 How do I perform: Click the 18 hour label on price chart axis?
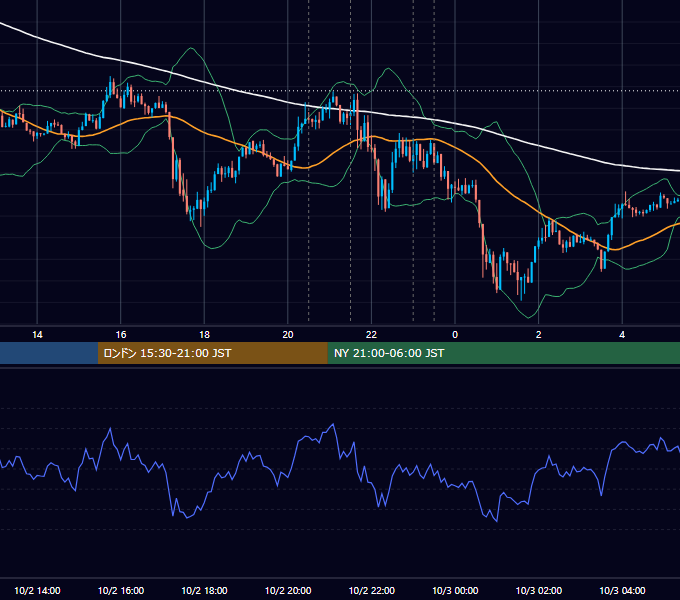click(x=204, y=335)
